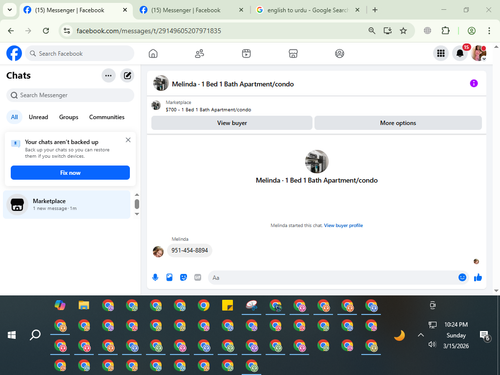Click the $700 - 1 Bed 1 Bath listing text
This screenshot has height=375, width=500.
pyautogui.click(x=208, y=110)
